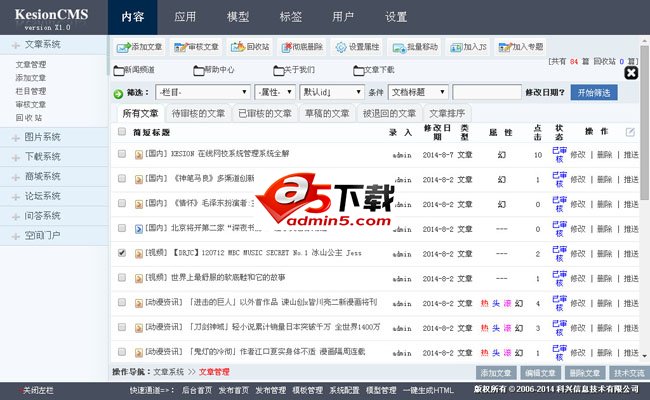
Task: Check the 《神笔马良》 row checkbox
Action: [121, 179]
